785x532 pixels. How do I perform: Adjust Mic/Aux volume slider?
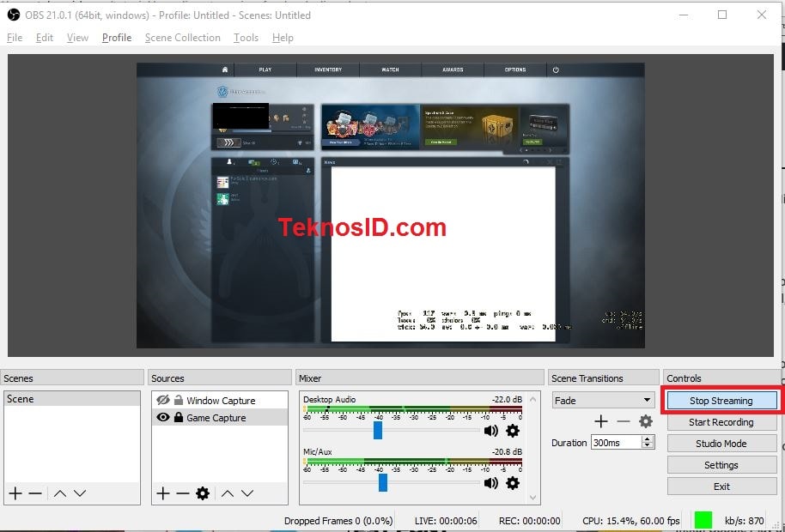383,482
